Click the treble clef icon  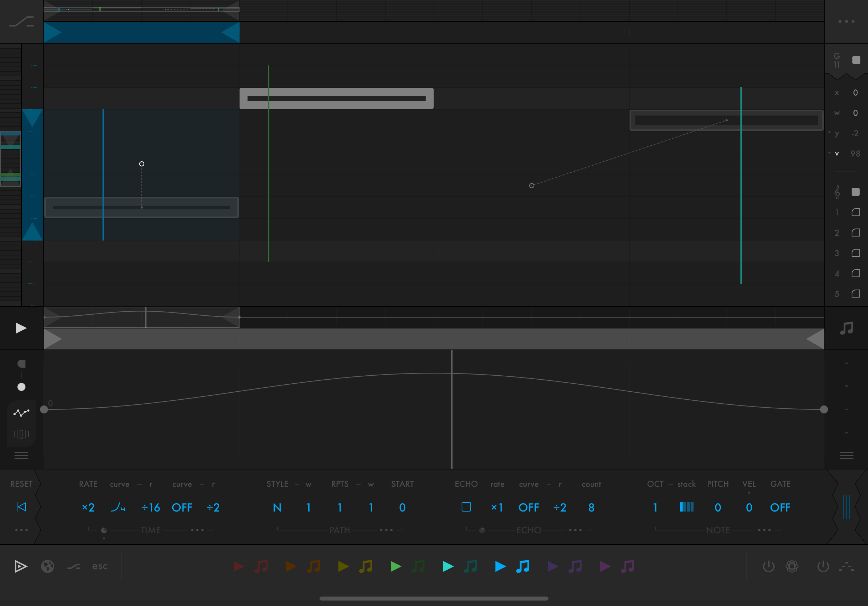pyautogui.click(x=837, y=192)
